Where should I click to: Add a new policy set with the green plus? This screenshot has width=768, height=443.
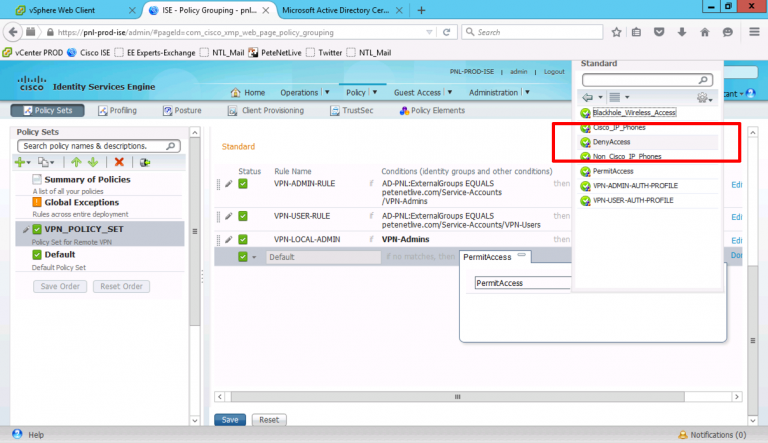[x=20, y=162]
